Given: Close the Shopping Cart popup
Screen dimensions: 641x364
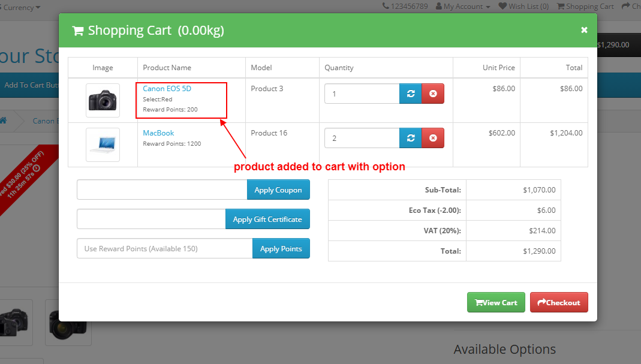Looking at the screenshot, I should click(x=584, y=29).
